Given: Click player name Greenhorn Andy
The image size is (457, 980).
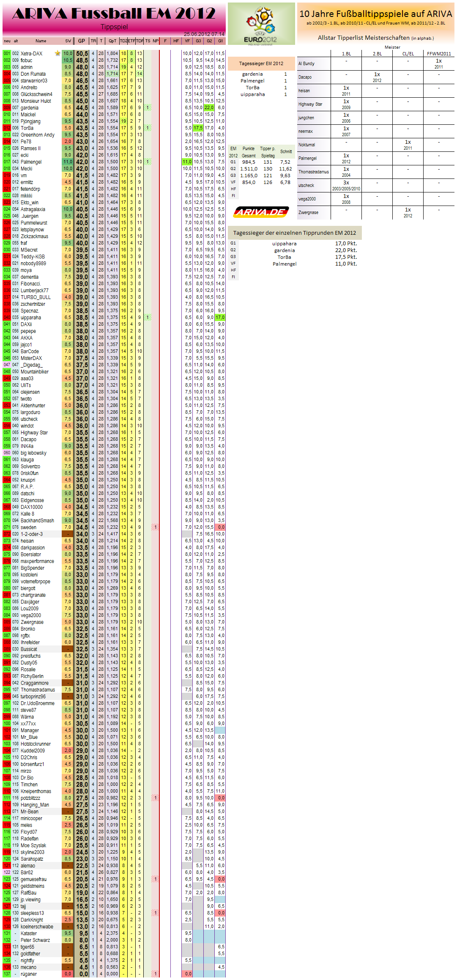Looking at the screenshot, I should pyautogui.click(x=37, y=135).
